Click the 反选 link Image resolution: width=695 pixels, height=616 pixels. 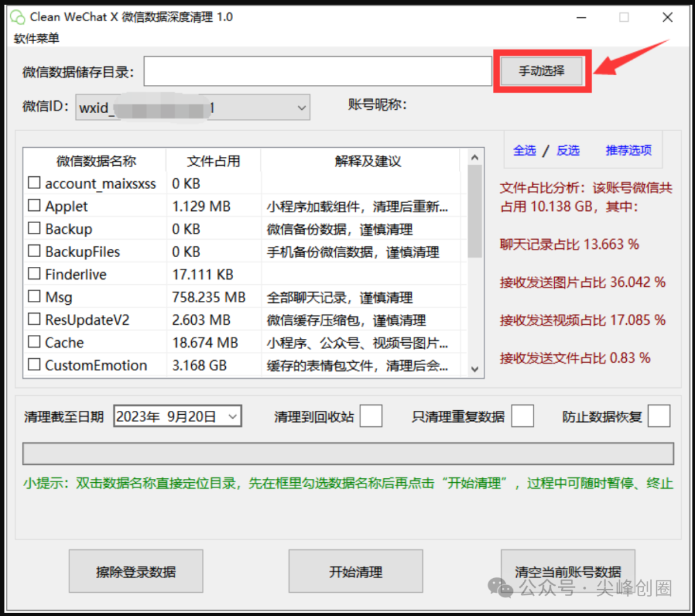[x=568, y=150]
